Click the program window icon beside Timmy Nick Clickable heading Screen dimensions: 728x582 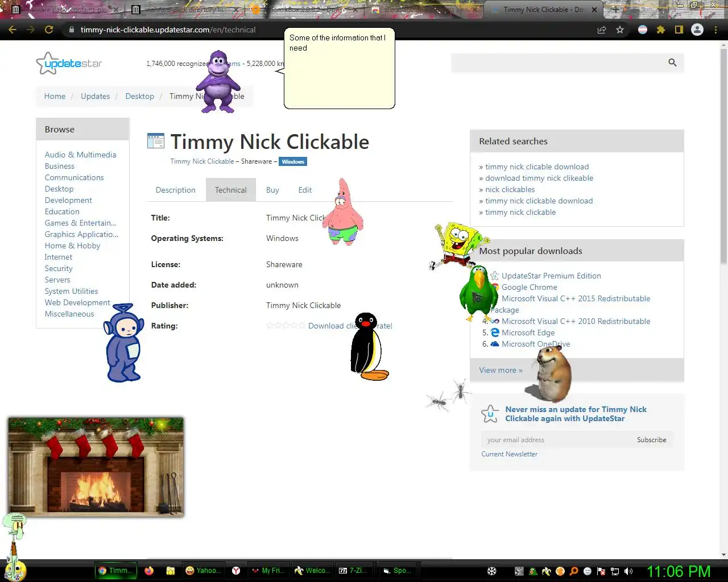point(155,141)
